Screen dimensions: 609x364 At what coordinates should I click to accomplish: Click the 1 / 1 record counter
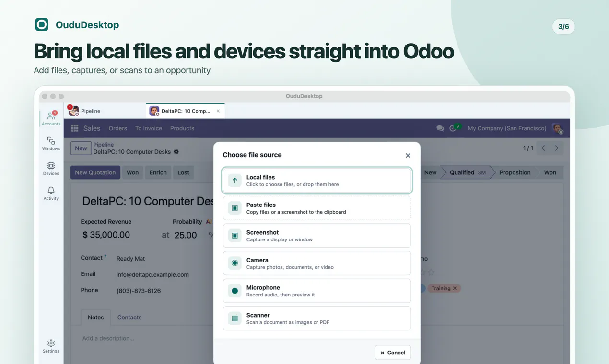528,148
